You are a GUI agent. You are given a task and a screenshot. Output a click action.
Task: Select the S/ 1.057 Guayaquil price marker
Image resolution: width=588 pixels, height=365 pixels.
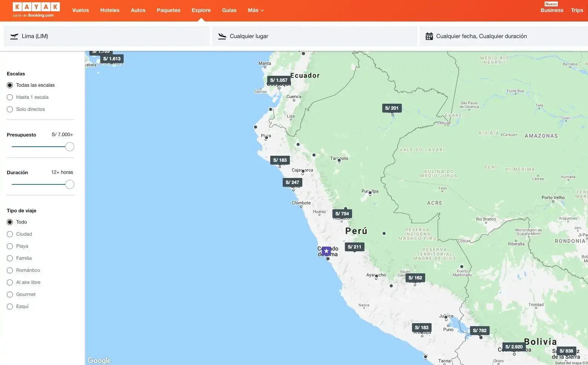click(279, 80)
